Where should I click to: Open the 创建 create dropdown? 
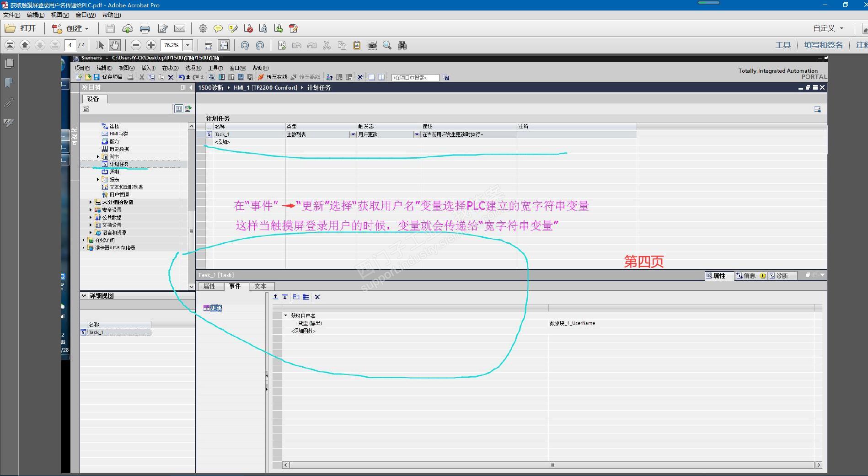coord(70,28)
